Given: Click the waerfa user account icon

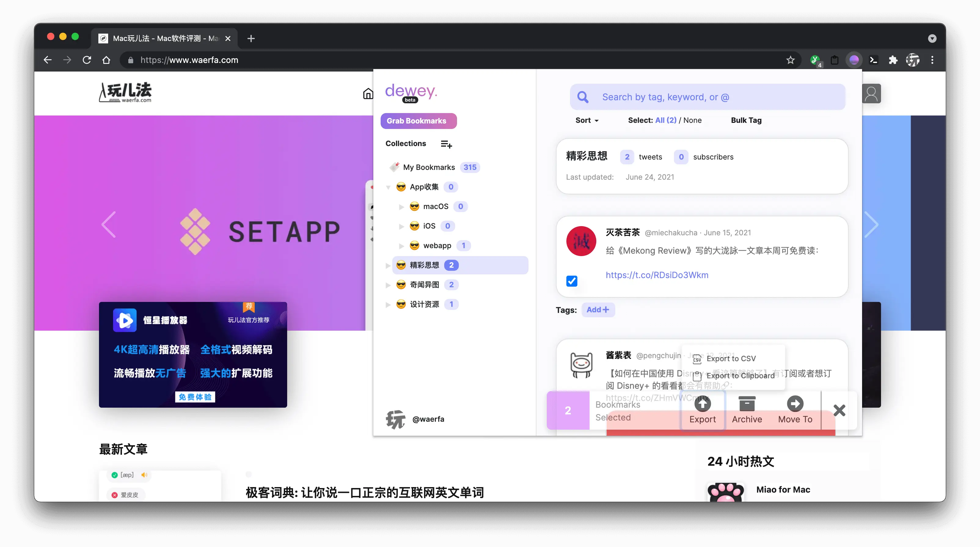Looking at the screenshot, I should pos(871,94).
